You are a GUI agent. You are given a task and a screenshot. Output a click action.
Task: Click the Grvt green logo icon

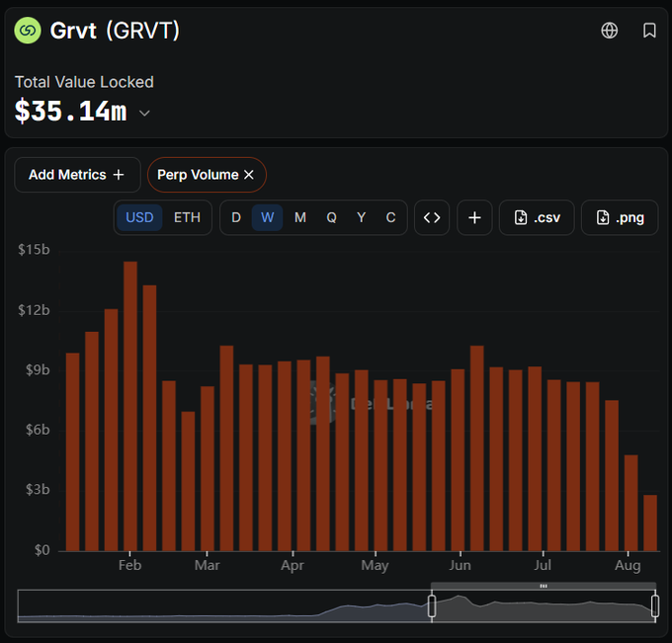(x=28, y=31)
